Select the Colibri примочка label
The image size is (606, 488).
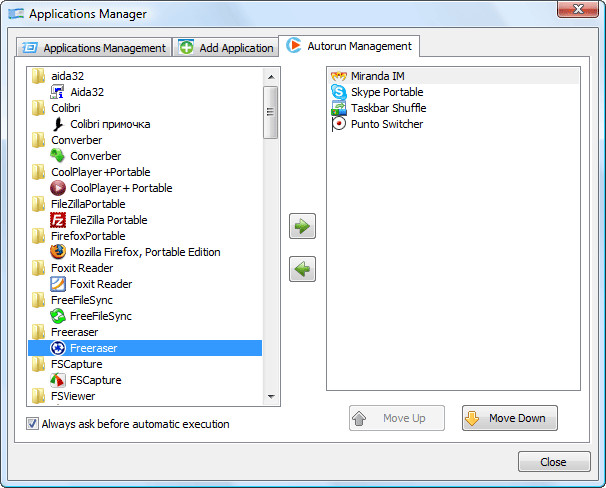tap(110, 124)
